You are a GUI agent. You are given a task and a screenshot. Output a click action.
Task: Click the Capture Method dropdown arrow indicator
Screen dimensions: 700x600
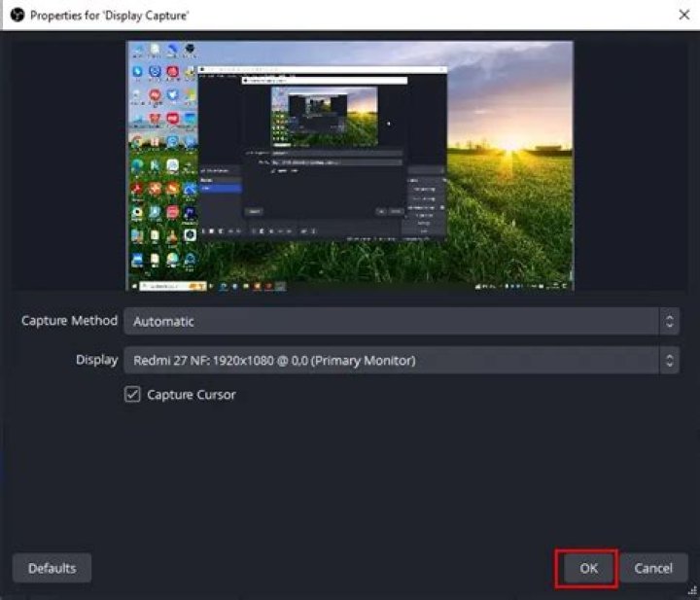click(669, 321)
